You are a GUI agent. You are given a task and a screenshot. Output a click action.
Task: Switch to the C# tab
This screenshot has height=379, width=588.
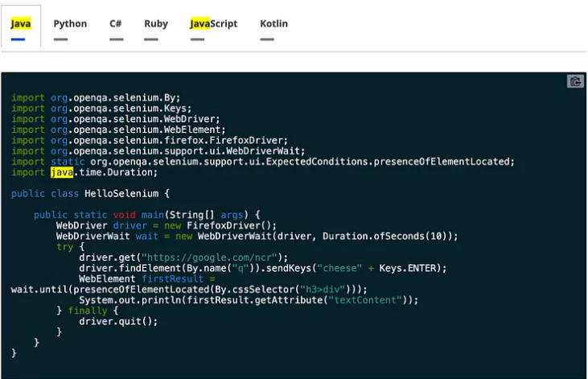pyautogui.click(x=116, y=23)
